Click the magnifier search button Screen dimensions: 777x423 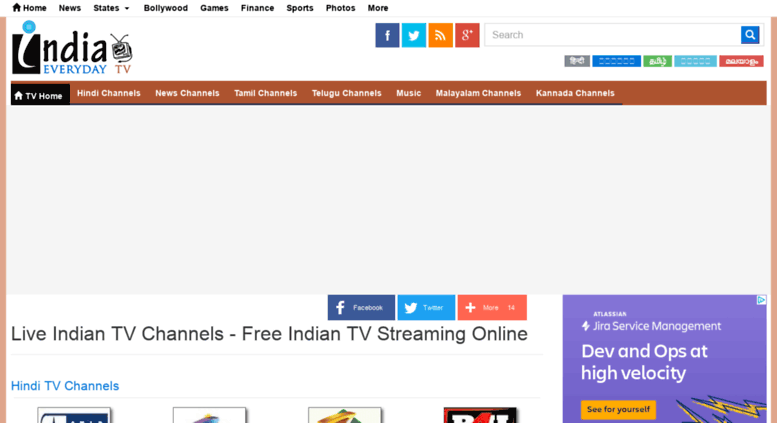(x=750, y=35)
